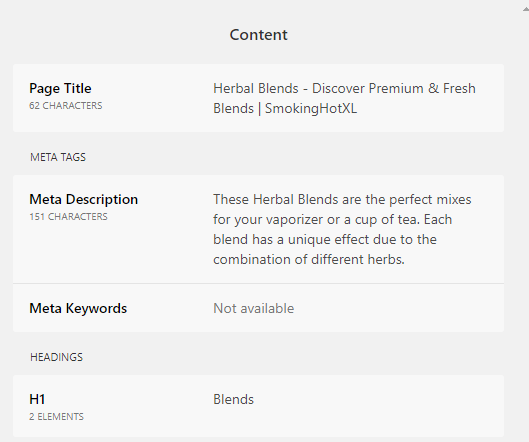This screenshot has width=529, height=442.
Task: Expand the H1 heading row
Action: point(258,406)
